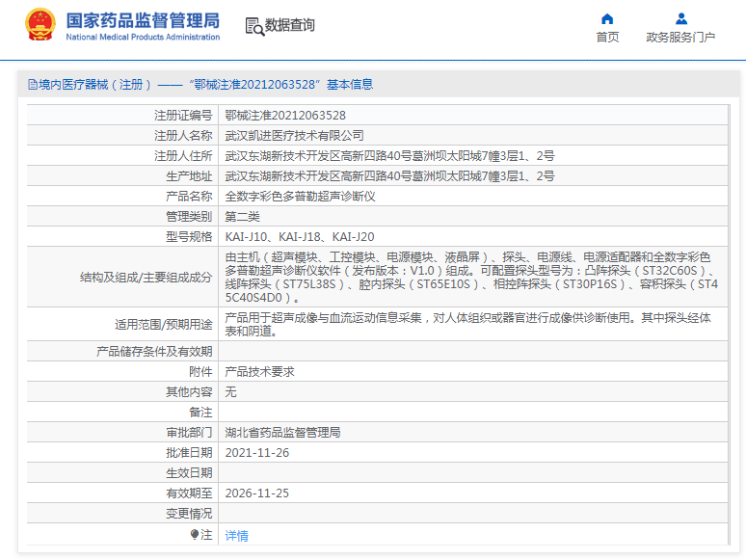
Task: Click registration number 鄂械注准20212063528 cell
Action: [285, 115]
